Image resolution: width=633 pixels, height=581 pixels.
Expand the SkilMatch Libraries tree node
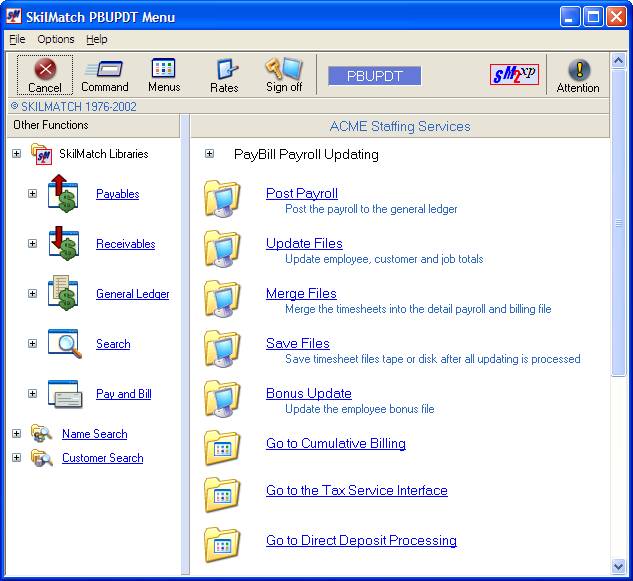[x=17, y=154]
